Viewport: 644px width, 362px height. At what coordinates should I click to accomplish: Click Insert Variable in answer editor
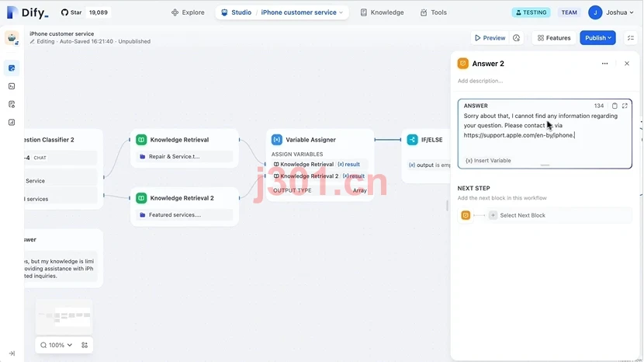point(488,161)
